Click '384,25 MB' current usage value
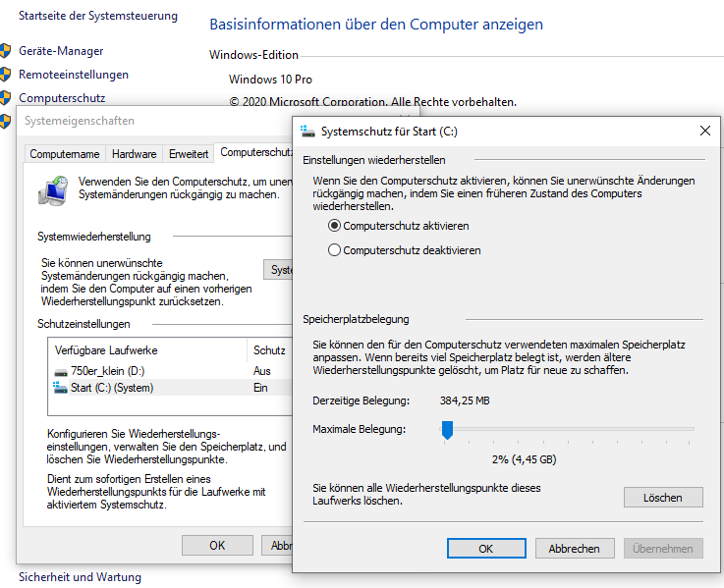The image size is (724, 588). coord(465,401)
